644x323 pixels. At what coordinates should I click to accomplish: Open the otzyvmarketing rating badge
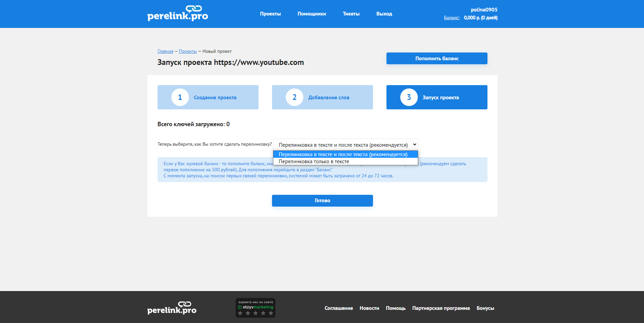[x=256, y=308]
